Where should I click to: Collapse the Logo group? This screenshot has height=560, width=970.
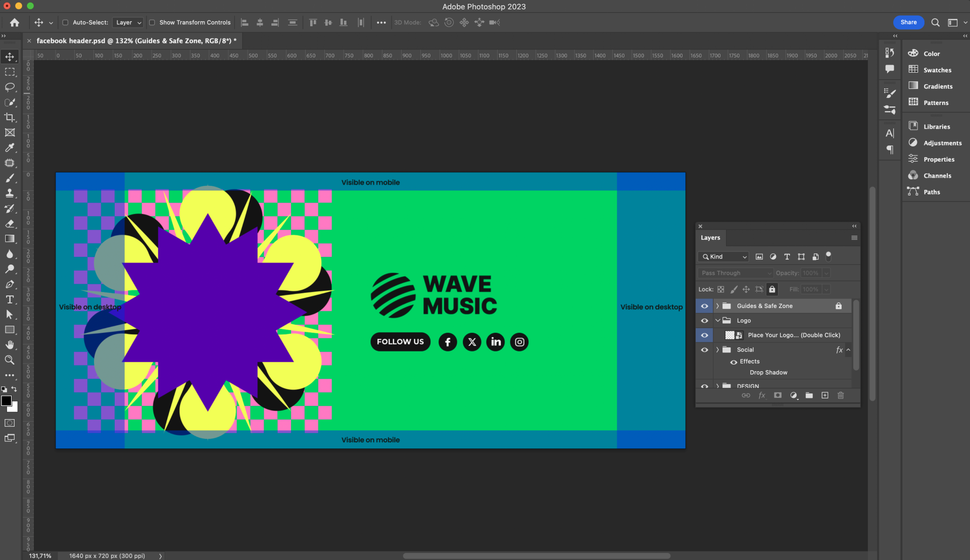(x=717, y=321)
